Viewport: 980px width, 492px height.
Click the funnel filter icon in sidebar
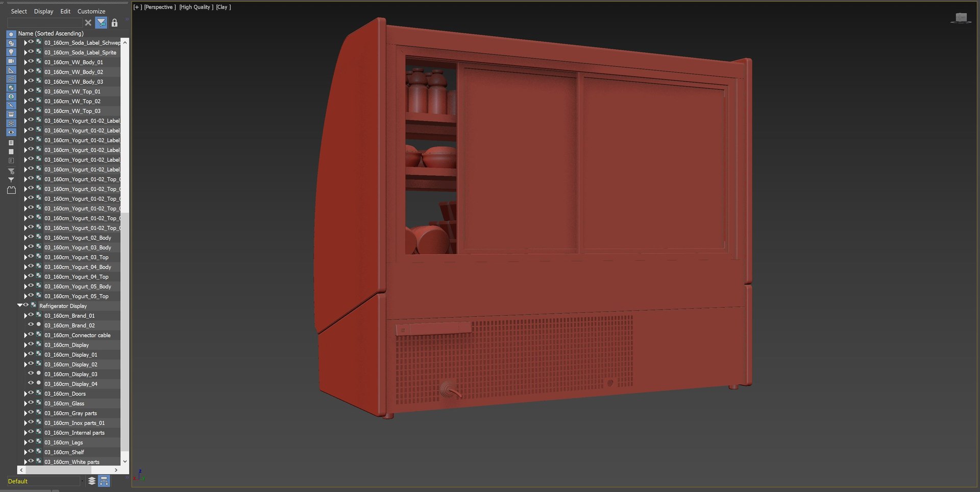pyautogui.click(x=11, y=180)
